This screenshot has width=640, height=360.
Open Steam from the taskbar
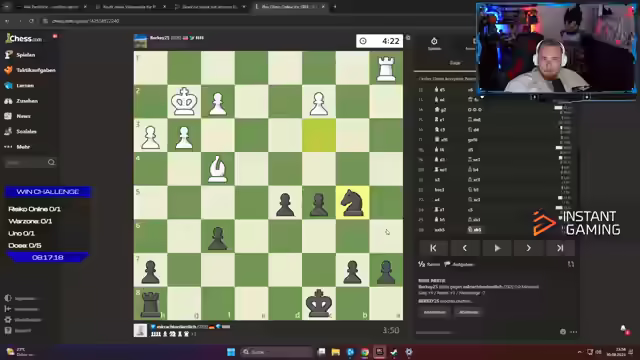pos(394,352)
